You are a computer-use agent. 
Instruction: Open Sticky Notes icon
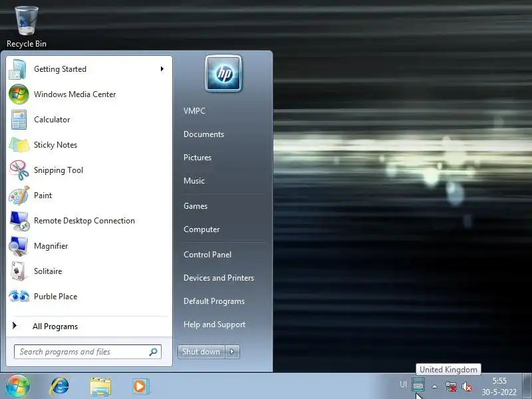(x=19, y=145)
